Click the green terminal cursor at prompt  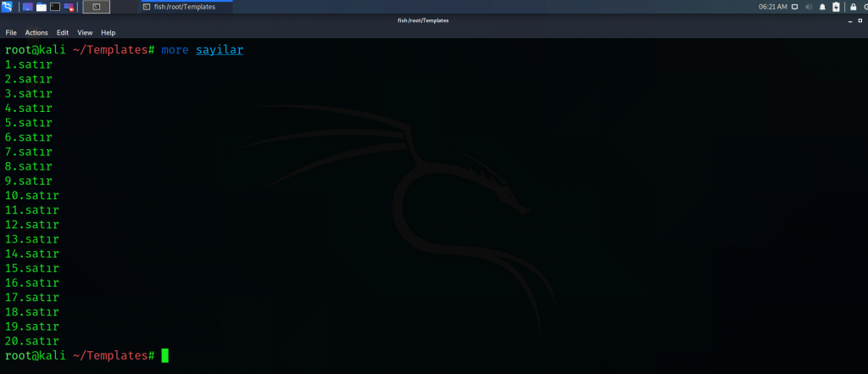pyautogui.click(x=164, y=355)
